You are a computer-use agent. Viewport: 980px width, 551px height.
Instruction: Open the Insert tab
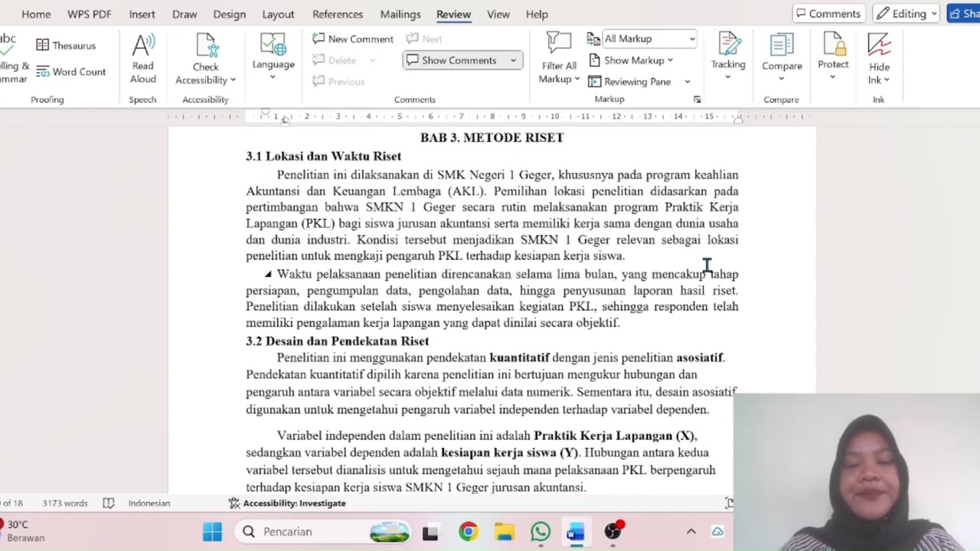click(142, 14)
